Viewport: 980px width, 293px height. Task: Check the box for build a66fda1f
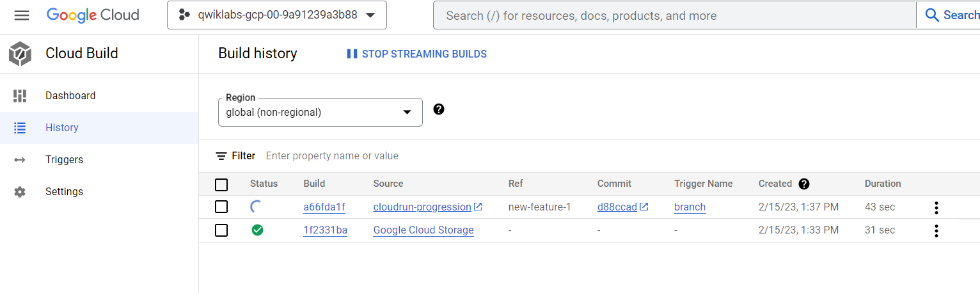tap(221, 207)
